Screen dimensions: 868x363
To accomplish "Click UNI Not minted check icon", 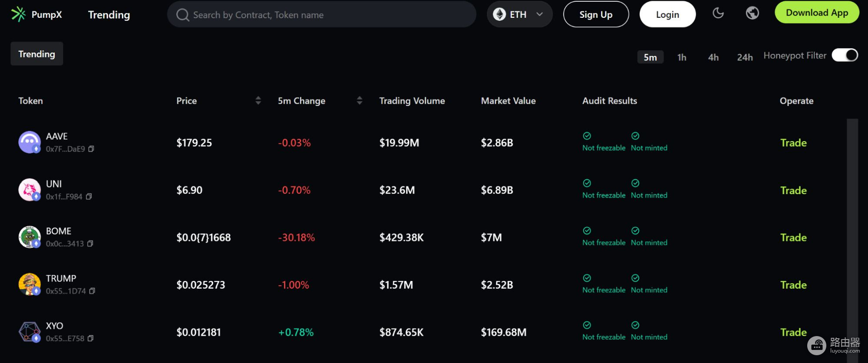I will pos(635,183).
